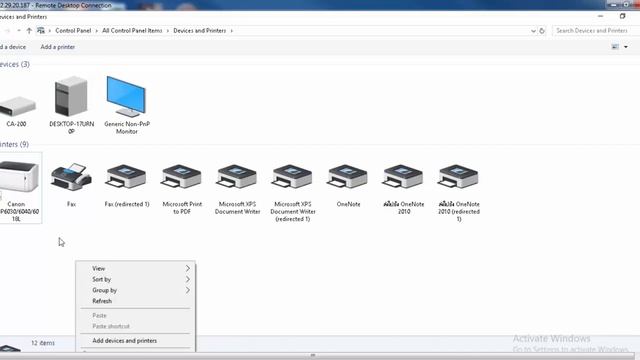Select the OneNote 2010 printer icon
Screen dimensions: 640x360
pos(403,176)
